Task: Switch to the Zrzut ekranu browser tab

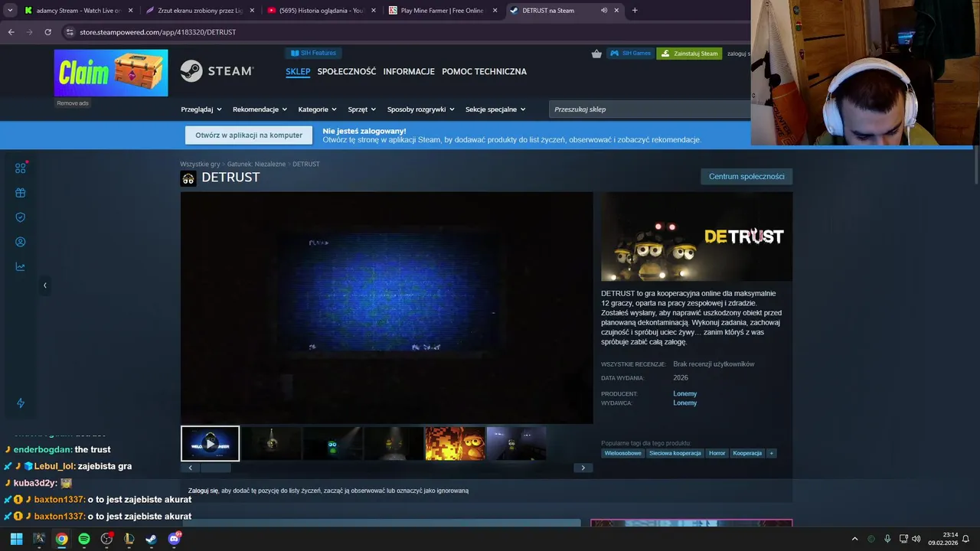Action: point(199,11)
